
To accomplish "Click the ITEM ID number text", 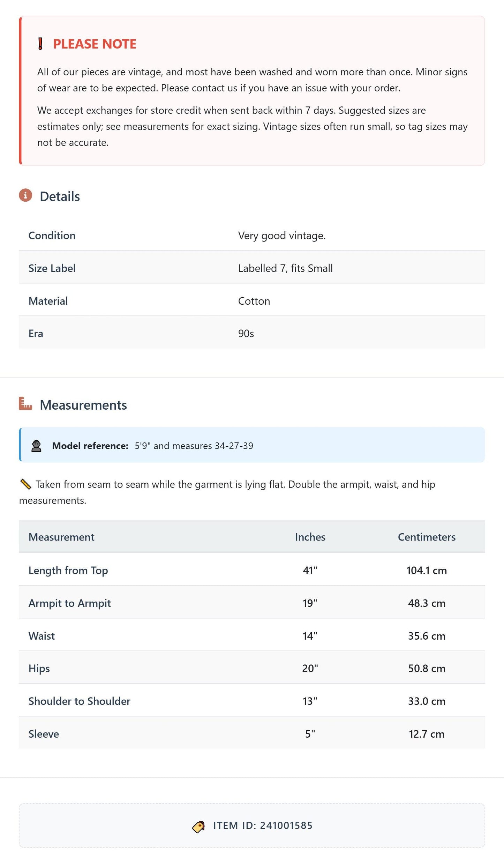I will 286,826.
